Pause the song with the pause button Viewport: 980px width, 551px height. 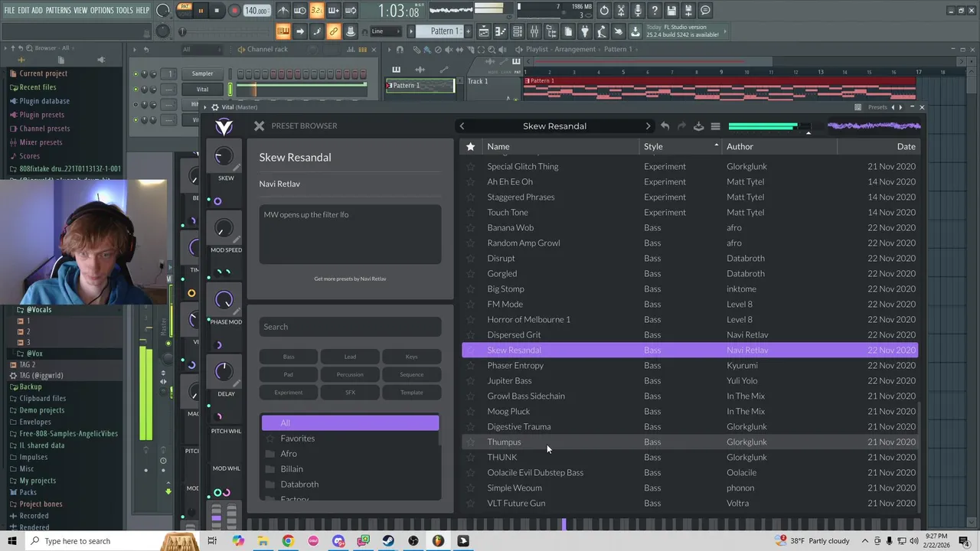pyautogui.click(x=201, y=11)
